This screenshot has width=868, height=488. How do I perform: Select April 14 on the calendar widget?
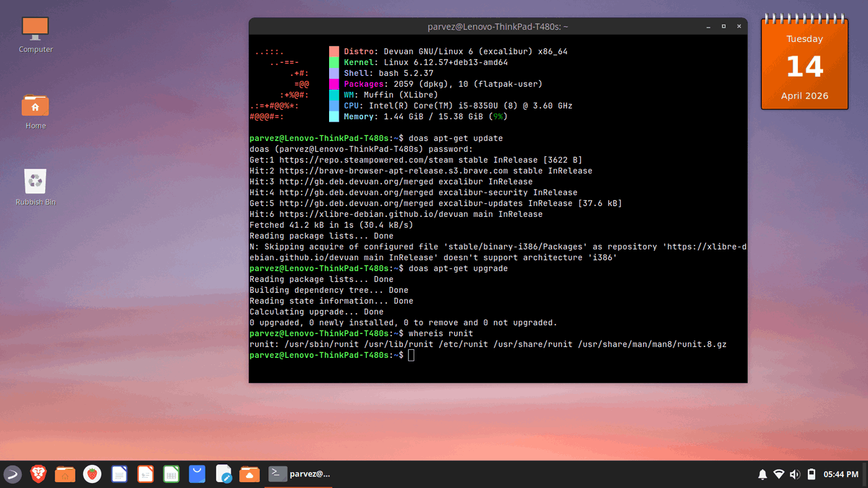pos(804,67)
